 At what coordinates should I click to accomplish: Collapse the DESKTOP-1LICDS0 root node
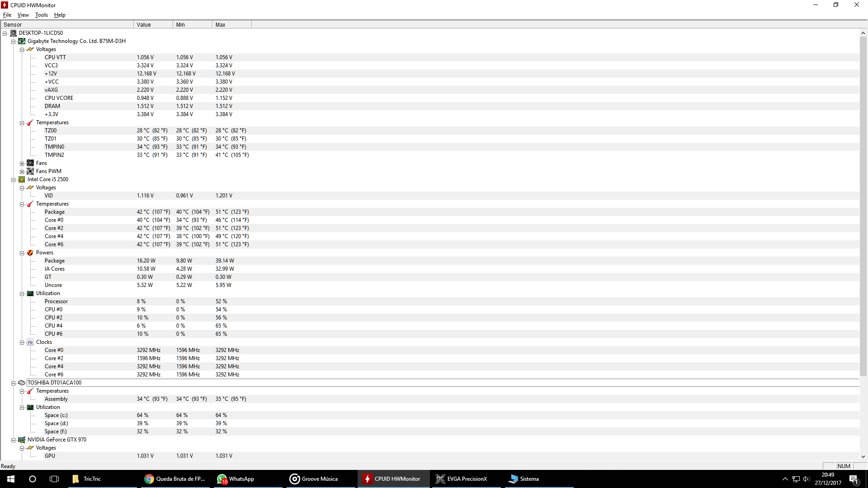5,33
